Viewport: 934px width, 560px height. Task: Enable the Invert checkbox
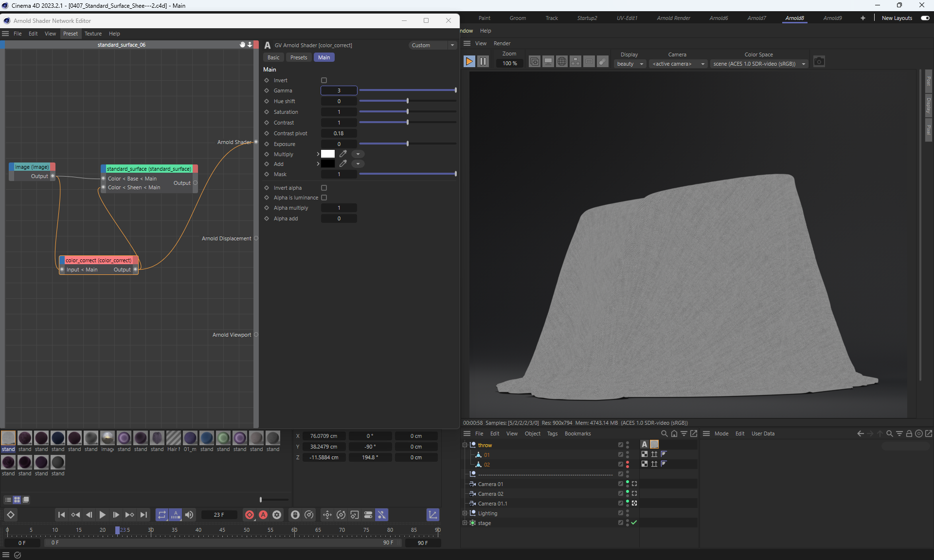pyautogui.click(x=324, y=80)
